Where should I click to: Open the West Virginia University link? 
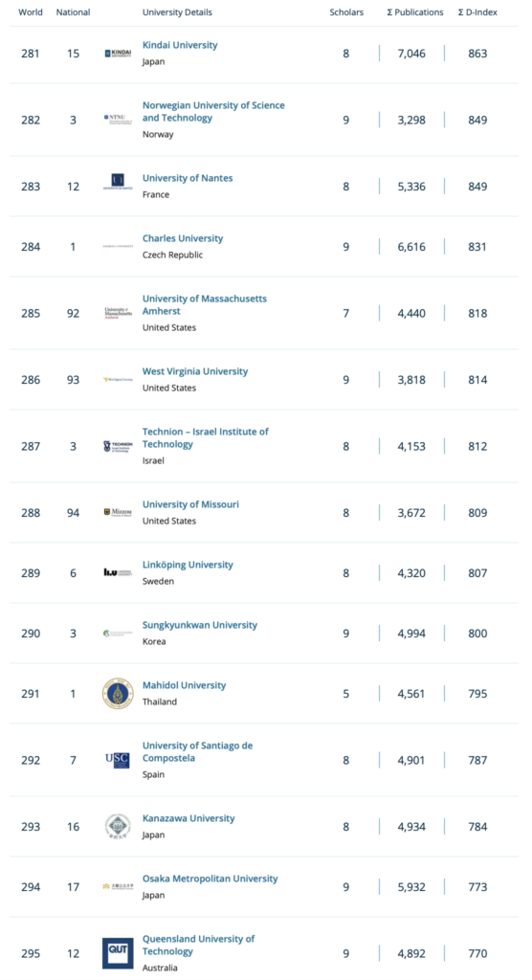coord(195,371)
